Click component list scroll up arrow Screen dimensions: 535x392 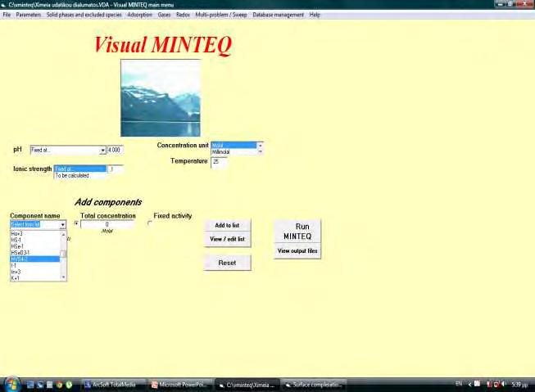[x=63, y=234]
